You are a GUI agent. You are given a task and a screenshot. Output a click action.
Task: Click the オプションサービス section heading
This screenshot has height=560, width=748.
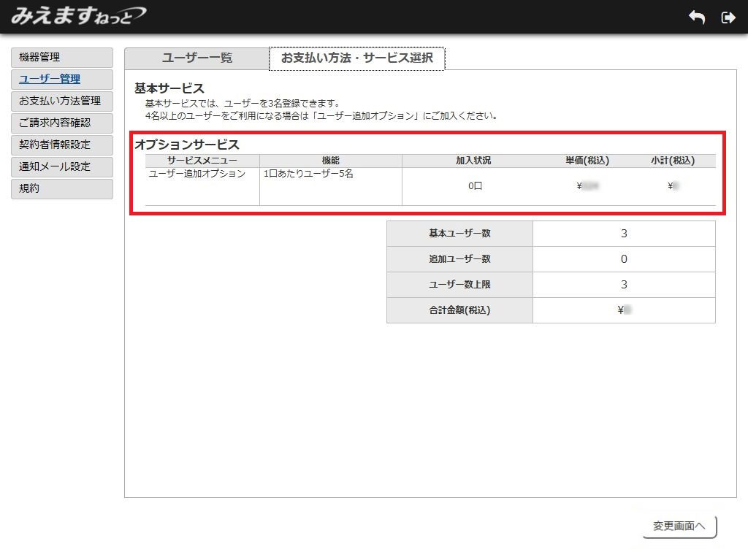click(x=187, y=145)
